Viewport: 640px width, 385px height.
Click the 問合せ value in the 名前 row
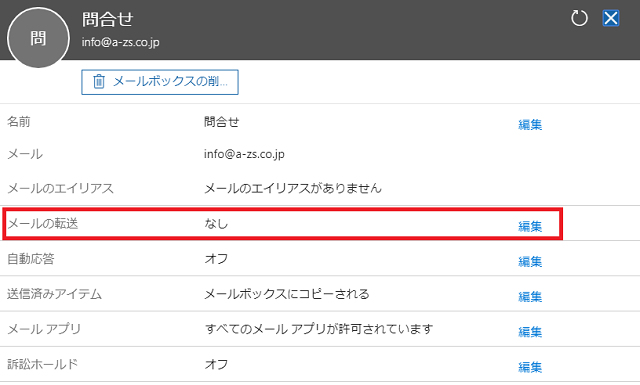click(222, 122)
